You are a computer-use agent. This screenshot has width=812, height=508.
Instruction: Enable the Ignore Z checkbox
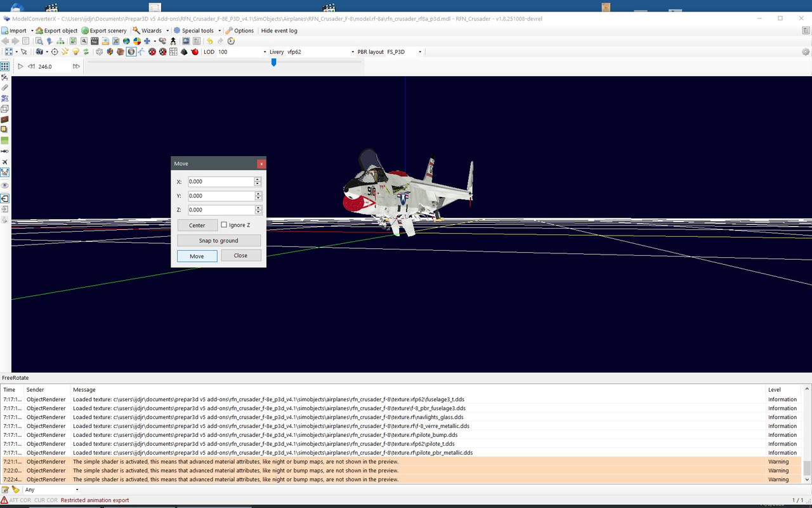224,225
